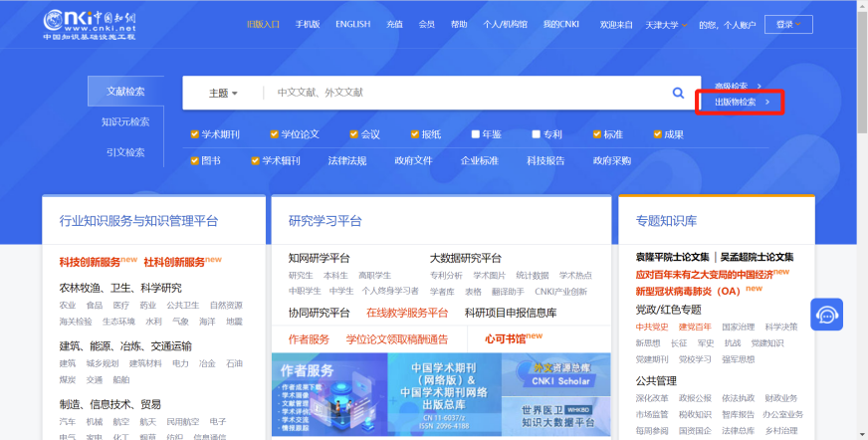The width and height of the screenshot is (868, 440).
Task: Expand the 天津大学 institution dropdown
Action: (667, 25)
